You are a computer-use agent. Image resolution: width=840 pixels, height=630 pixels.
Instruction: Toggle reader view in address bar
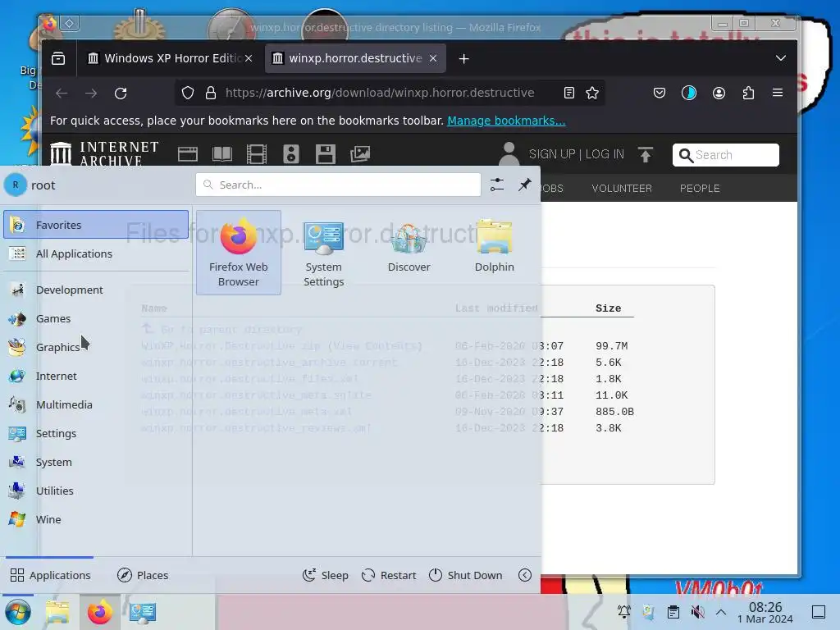[x=569, y=94]
